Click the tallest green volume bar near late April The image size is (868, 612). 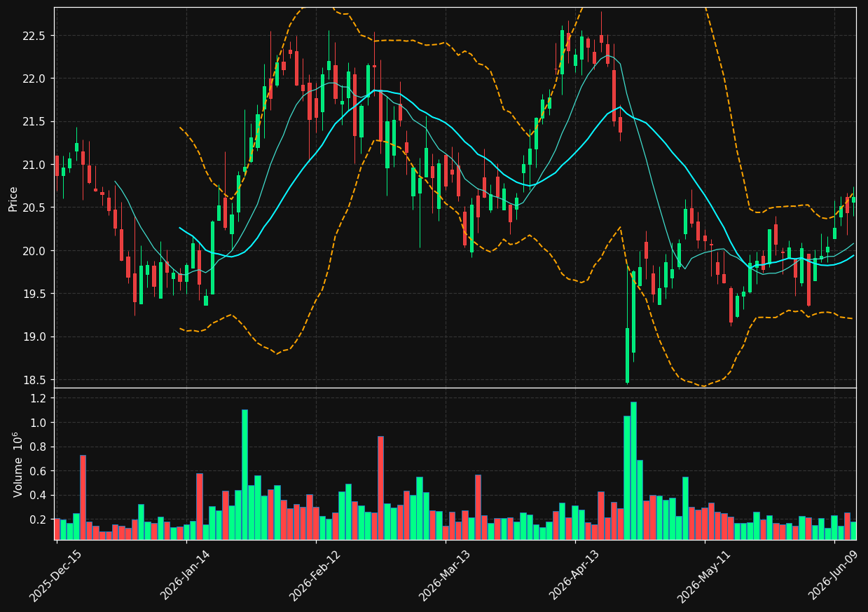[x=633, y=470]
